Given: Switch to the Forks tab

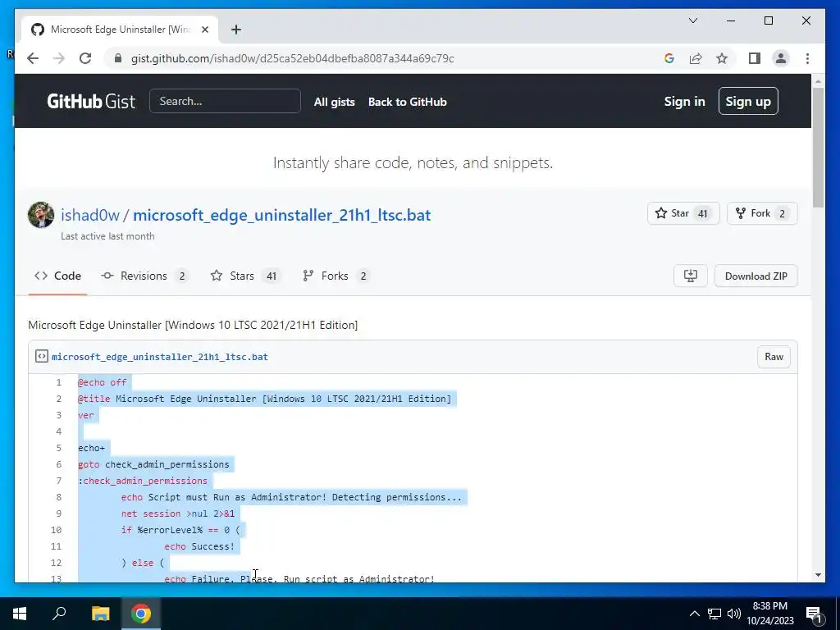Looking at the screenshot, I should pyautogui.click(x=336, y=276).
